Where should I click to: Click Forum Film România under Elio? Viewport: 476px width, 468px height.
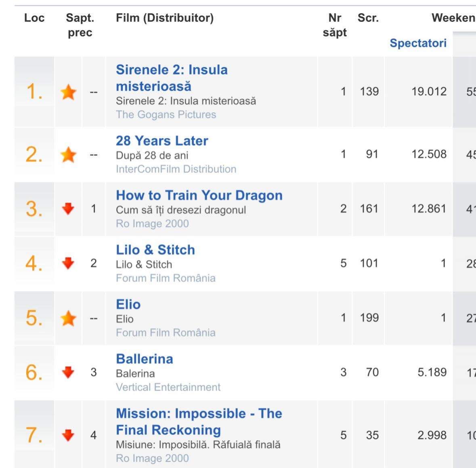click(166, 333)
